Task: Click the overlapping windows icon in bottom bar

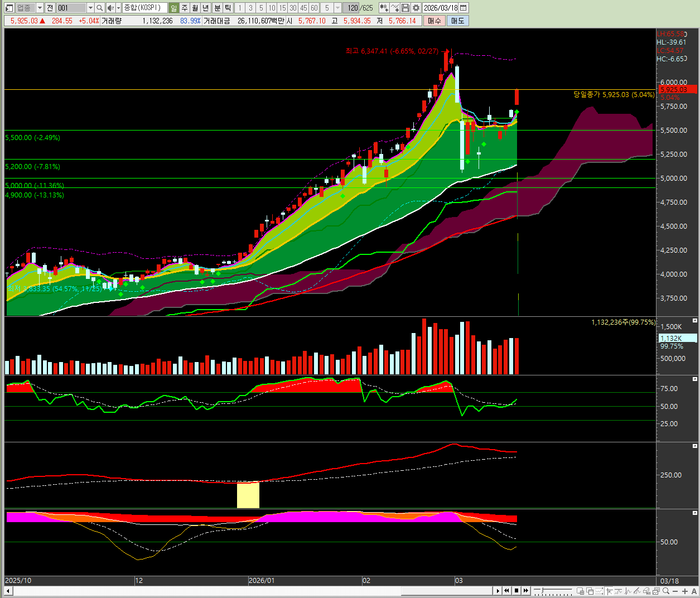Action: click(590, 591)
